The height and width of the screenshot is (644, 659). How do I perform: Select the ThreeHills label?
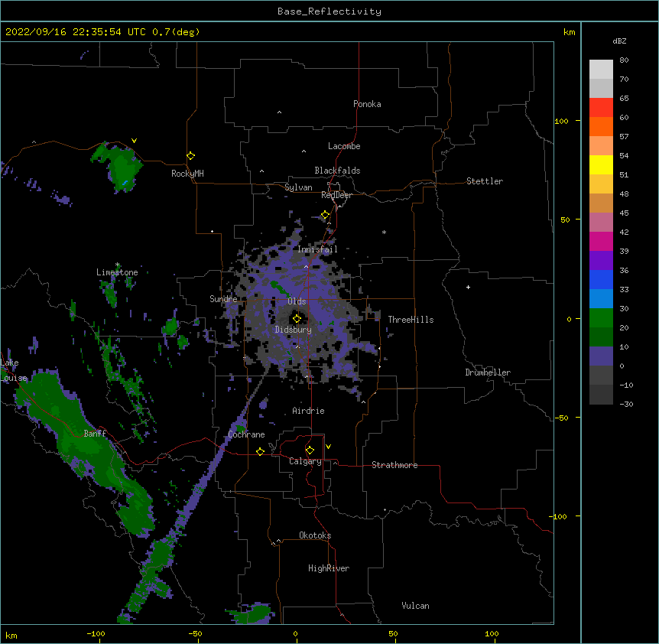point(411,320)
